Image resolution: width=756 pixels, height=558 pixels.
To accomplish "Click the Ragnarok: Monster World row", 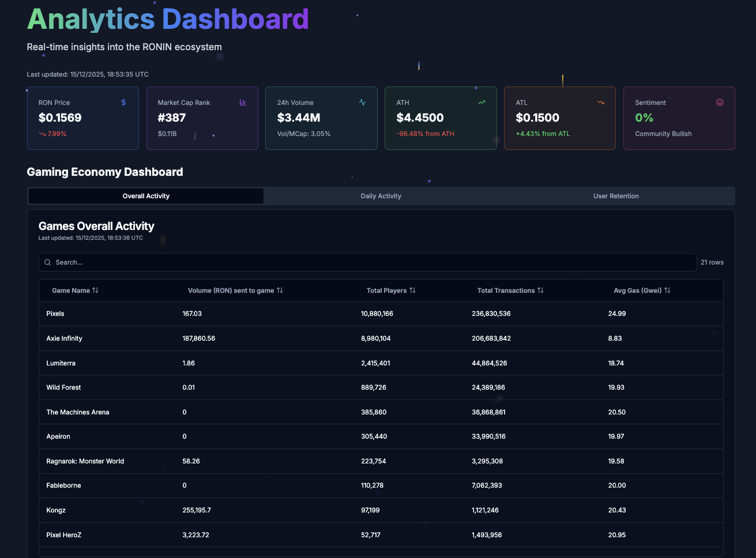I will click(381, 461).
